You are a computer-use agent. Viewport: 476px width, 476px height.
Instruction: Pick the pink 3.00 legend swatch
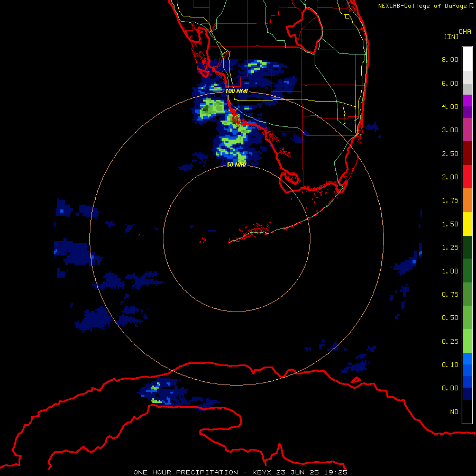[467, 130]
